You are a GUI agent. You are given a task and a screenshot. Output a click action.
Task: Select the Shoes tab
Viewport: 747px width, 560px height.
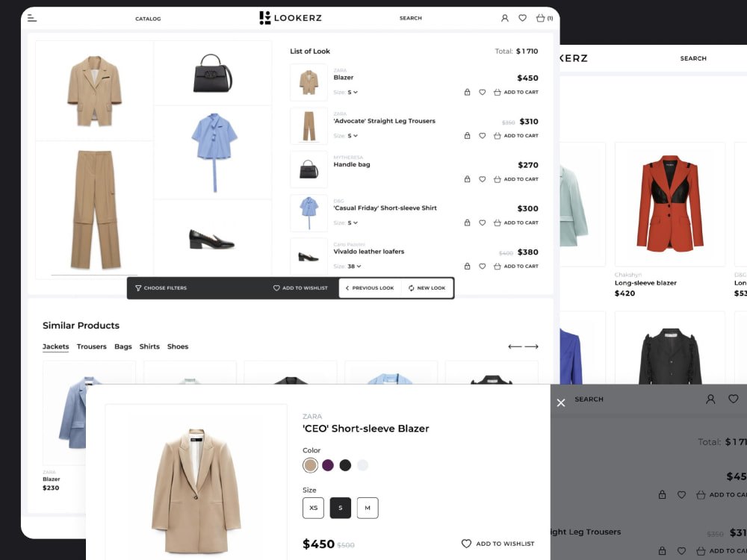(x=178, y=346)
